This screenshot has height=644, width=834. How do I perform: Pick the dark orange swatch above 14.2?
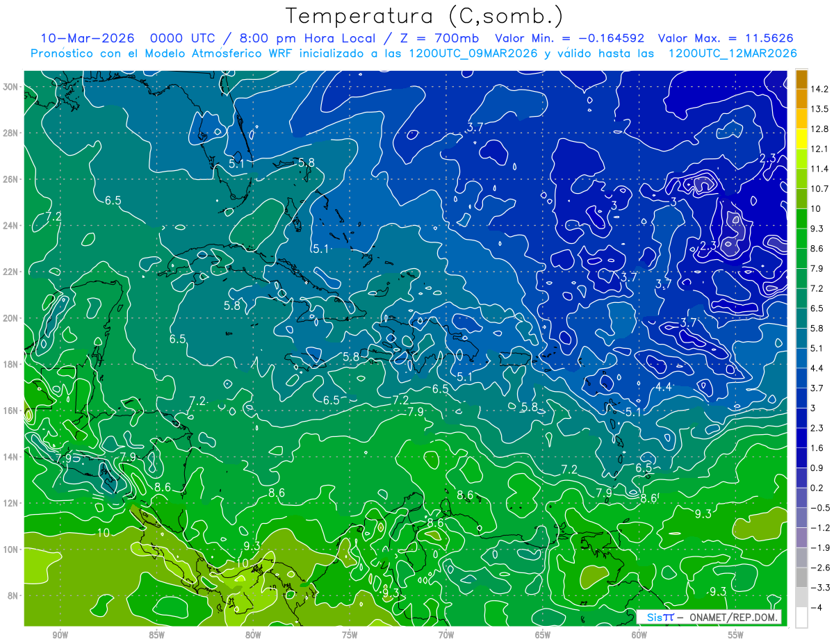[801, 79]
